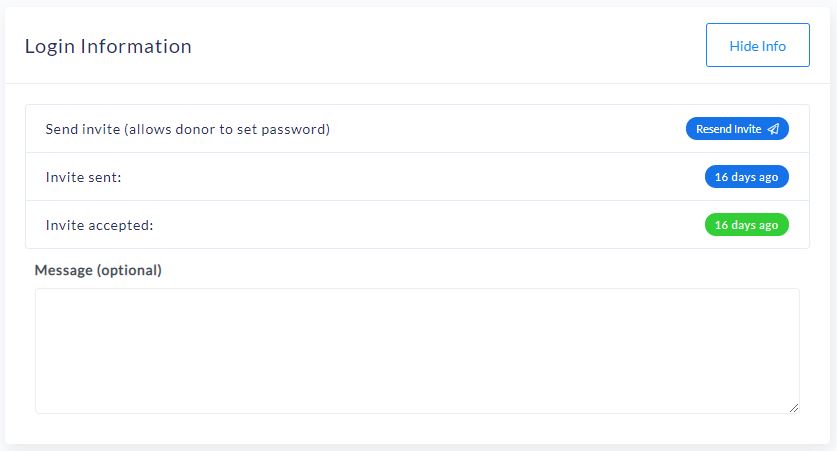Click "(allows donor to set password)" parenthetical text
Viewport: 837px width, 451px height.
pos(228,129)
